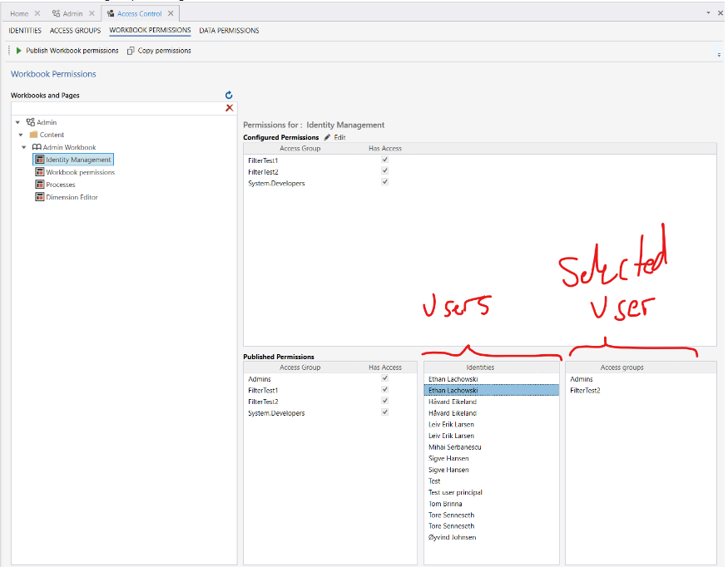Click the Workbook permissions page icon in tree
The image size is (728, 567).
click(39, 172)
